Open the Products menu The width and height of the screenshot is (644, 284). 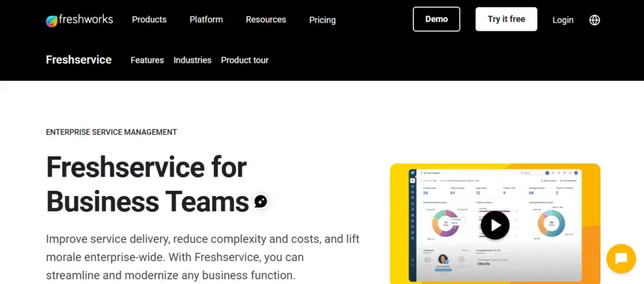[149, 19]
